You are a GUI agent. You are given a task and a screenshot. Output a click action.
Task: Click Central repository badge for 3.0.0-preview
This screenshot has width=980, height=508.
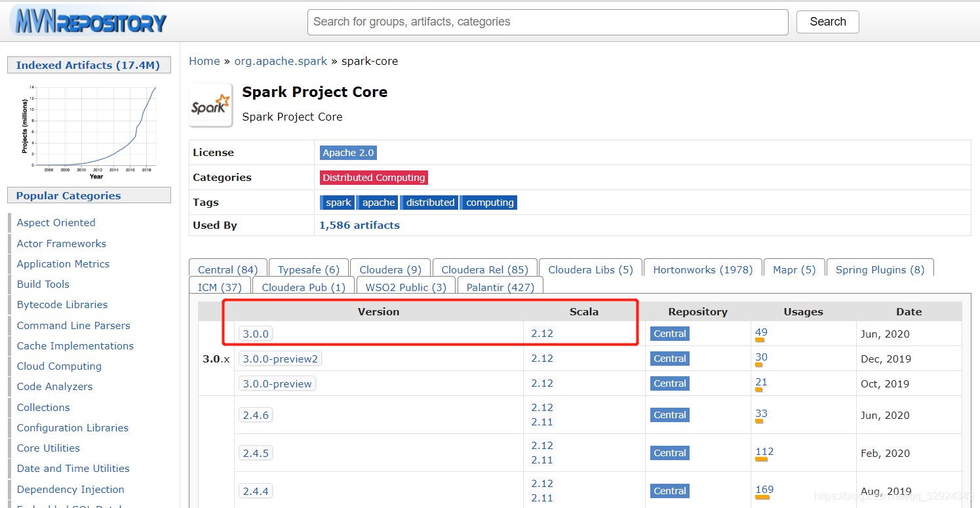(670, 383)
